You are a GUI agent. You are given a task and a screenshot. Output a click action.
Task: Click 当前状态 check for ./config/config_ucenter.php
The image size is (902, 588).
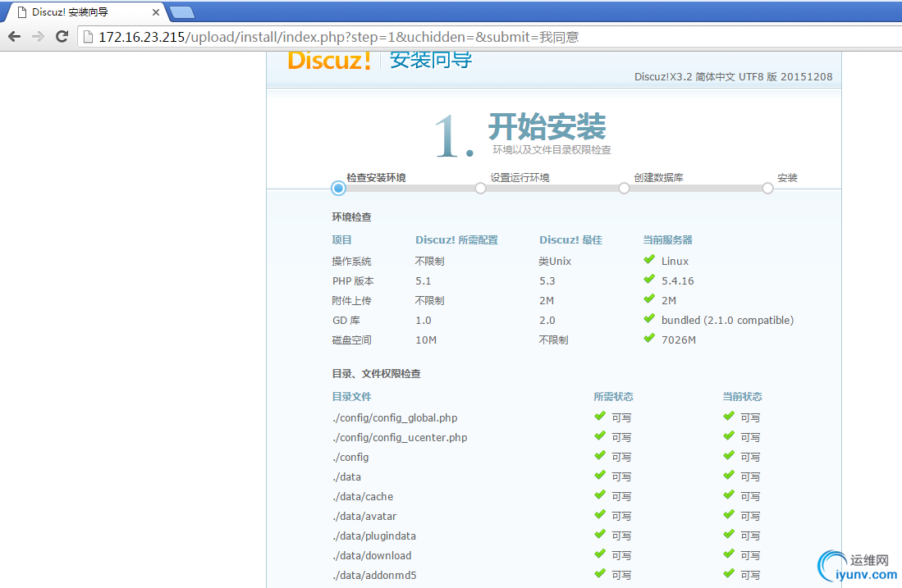coord(729,435)
